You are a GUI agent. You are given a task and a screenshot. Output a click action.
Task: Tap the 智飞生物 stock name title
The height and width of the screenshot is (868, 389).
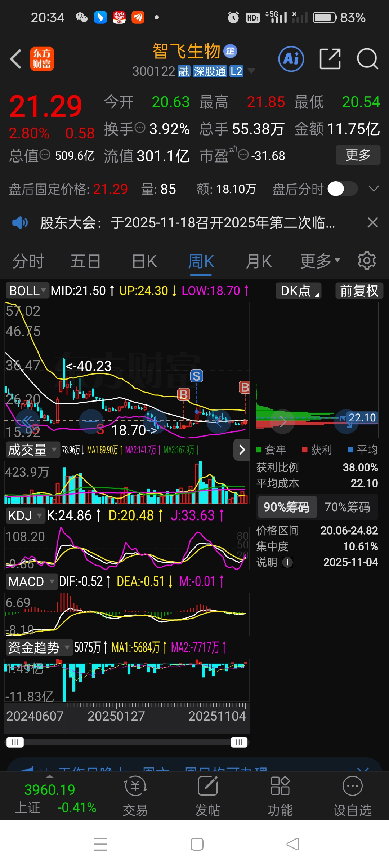tap(186, 51)
